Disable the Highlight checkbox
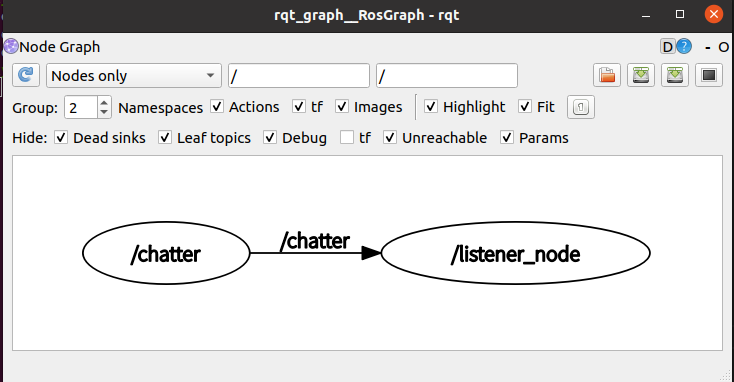734x382 pixels. point(431,107)
